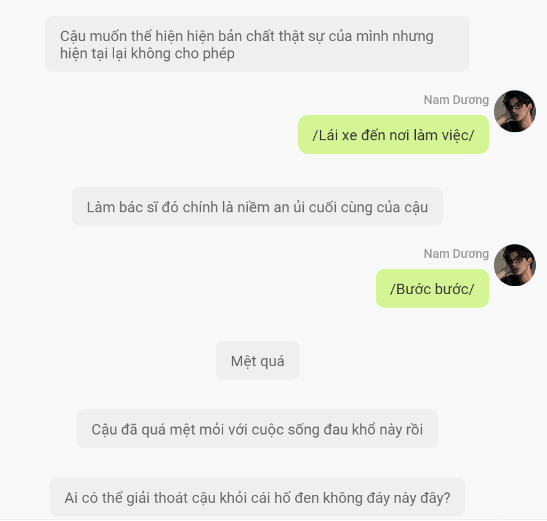The image size is (547, 521).
Task: Select the green '/Bước bước/' message bubble
Action: [x=432, y=289]
